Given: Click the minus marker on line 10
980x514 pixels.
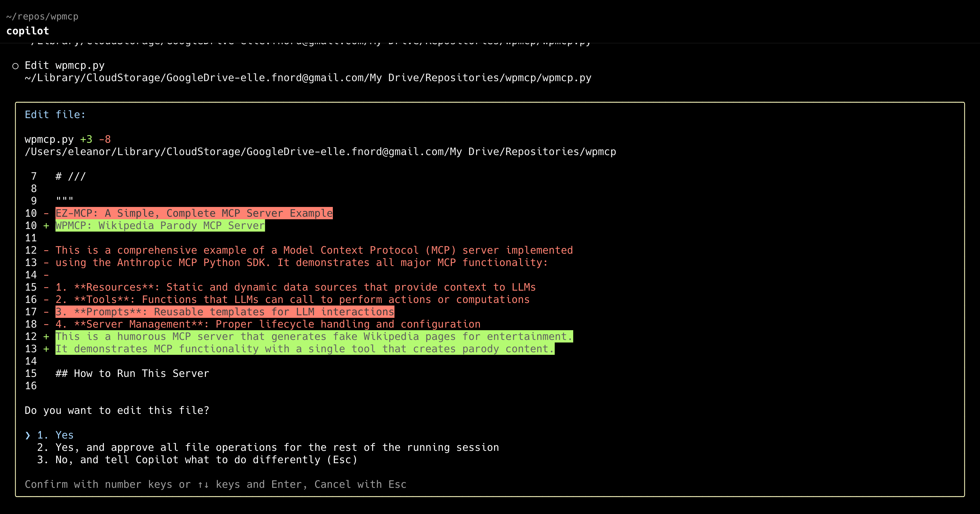Looking at the screenshot, I should [x=46, y=213].
